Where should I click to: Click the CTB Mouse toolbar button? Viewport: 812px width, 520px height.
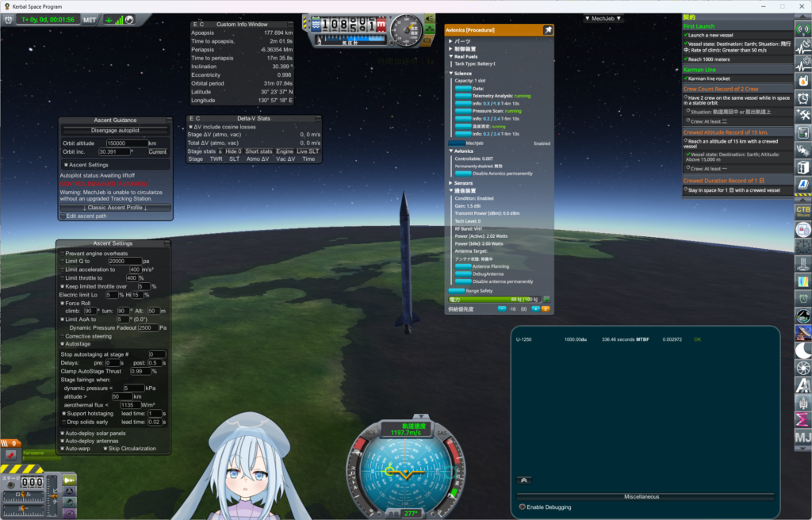click(802, 212)
